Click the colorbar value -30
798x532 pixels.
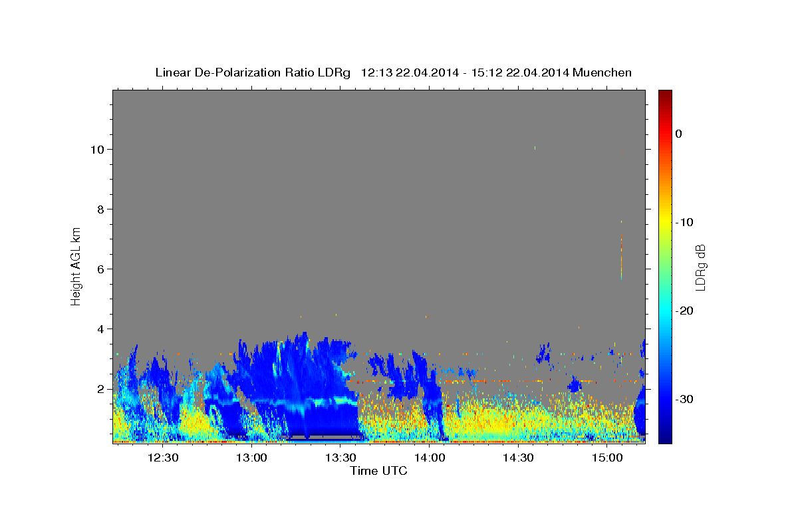point(685,399)
